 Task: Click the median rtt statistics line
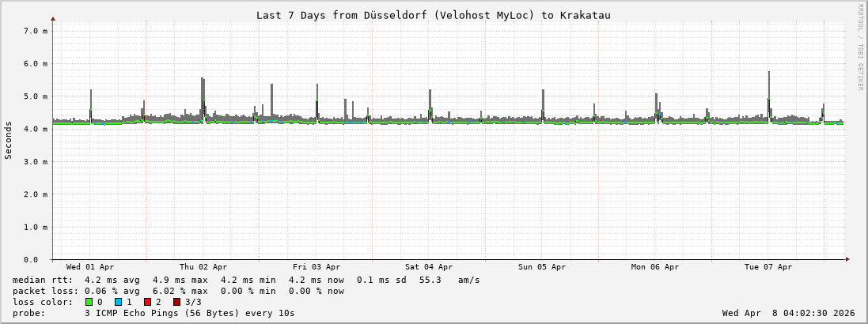tap(246, 280)
